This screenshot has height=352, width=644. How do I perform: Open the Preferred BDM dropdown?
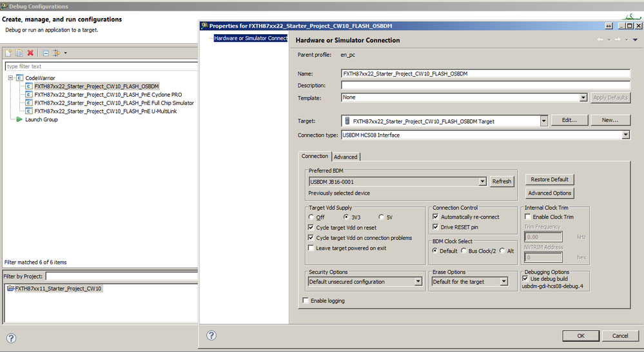483,182
